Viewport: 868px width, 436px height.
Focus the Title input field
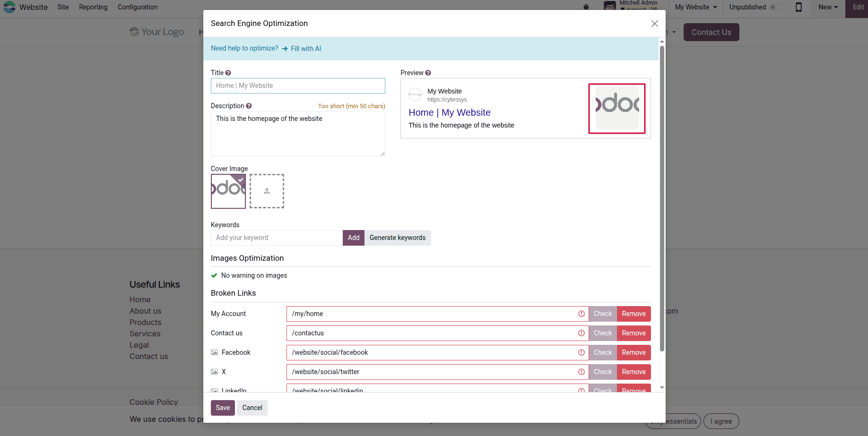click(298, 85)
